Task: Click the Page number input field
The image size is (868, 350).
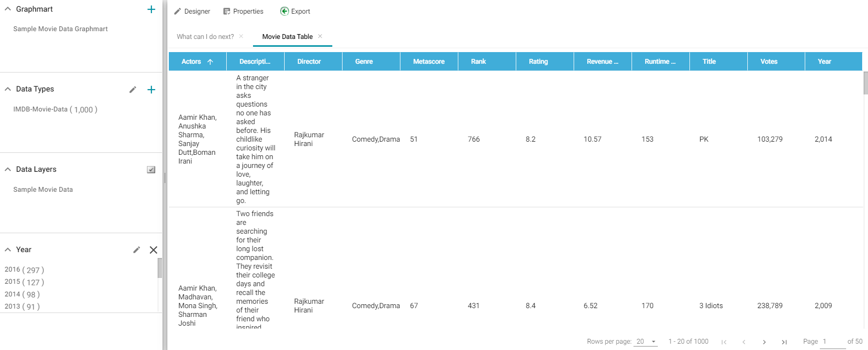Action: coord(832,342)
